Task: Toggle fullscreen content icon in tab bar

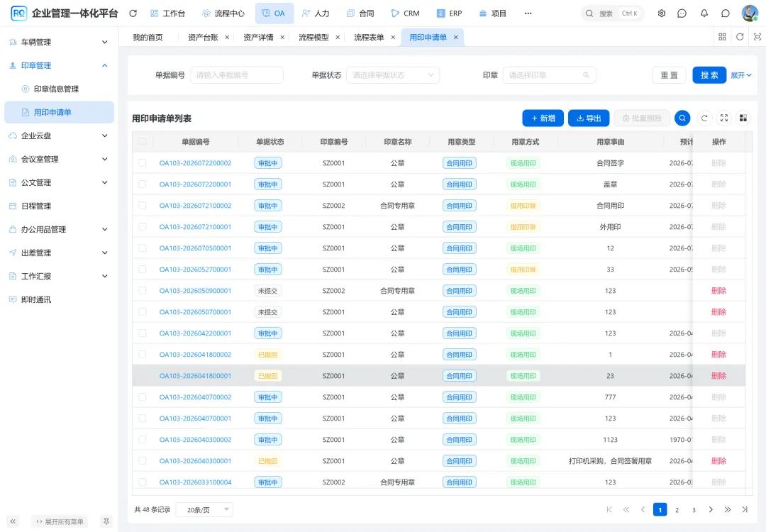Action: pyautogui.click(x=757, y=37)
